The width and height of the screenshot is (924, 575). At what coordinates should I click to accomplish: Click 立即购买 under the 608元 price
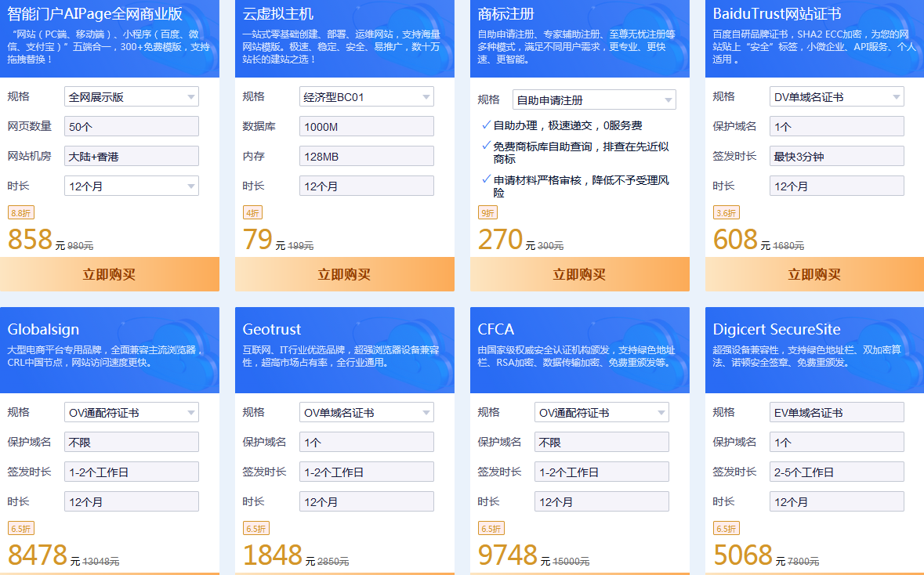click(x=814, y=274)
